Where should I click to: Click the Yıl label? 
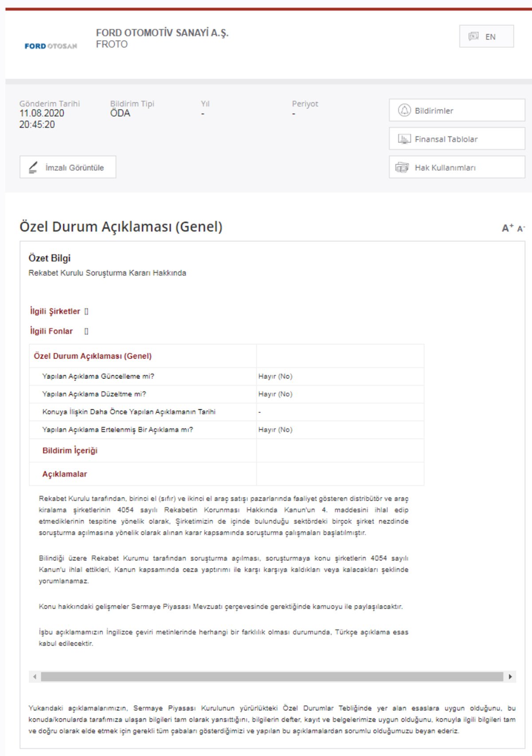click(205, 104)
